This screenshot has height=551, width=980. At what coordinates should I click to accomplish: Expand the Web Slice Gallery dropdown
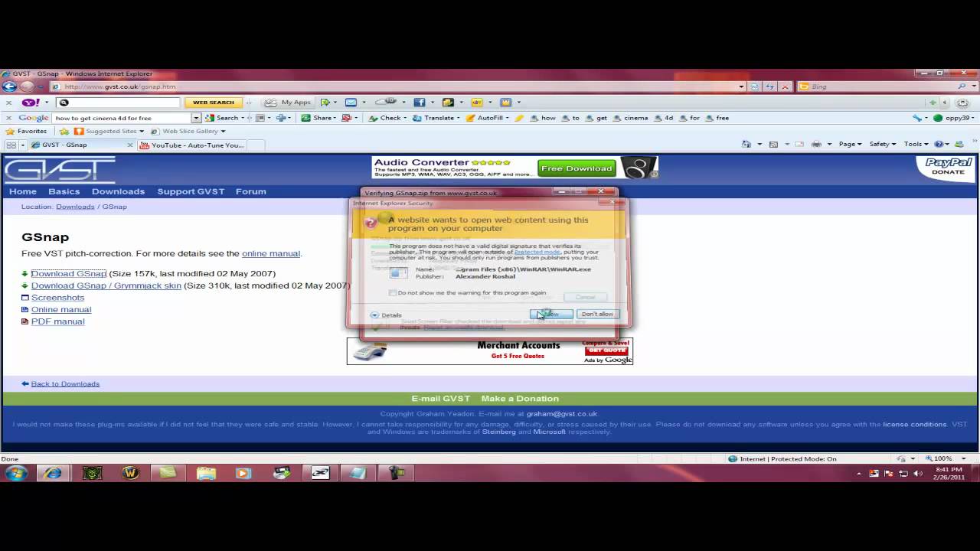click(223, 131)
